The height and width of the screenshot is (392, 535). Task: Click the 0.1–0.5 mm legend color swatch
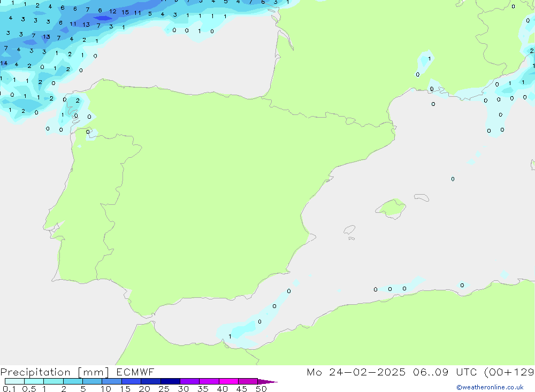coord(14,381)
